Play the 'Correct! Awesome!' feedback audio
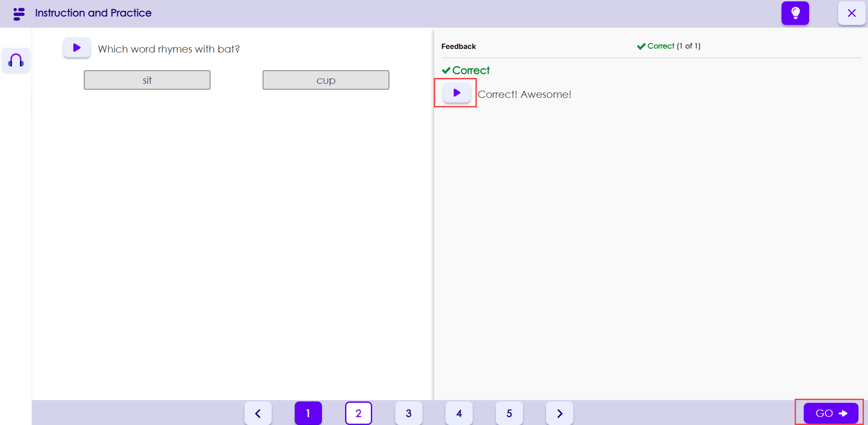The width and height of the screenshot is (868, 425). [x=456, y=93]
